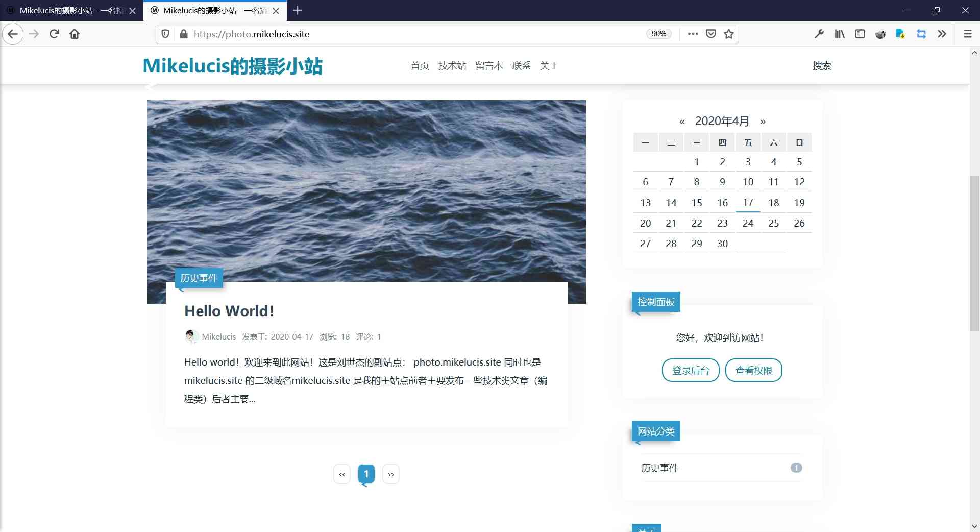Open 留言本 guestbook page
Image resolution: width=980 pixels, height=532 pixels.
click(x=489, y=66)
